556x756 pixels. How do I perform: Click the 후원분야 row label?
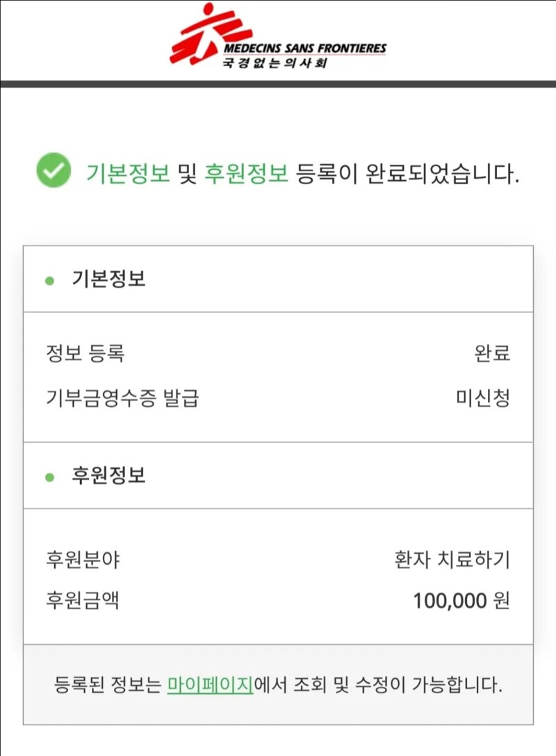point(83,559)
